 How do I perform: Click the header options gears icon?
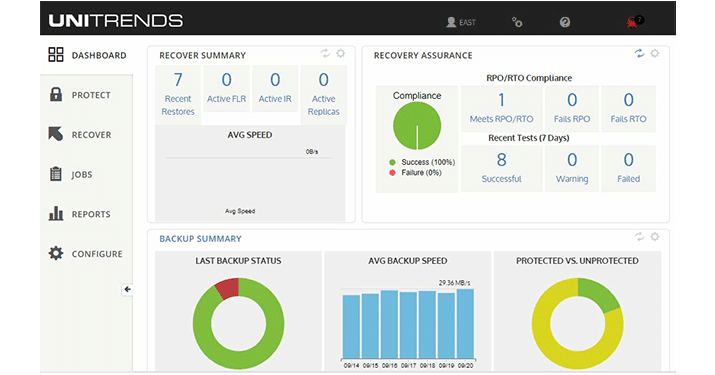click(x=517, y=22)
